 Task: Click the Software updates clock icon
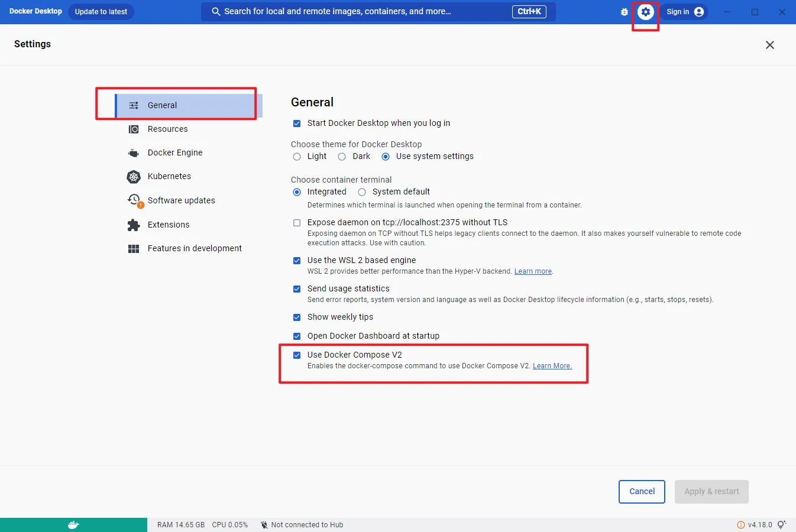[x=135, y=200]
